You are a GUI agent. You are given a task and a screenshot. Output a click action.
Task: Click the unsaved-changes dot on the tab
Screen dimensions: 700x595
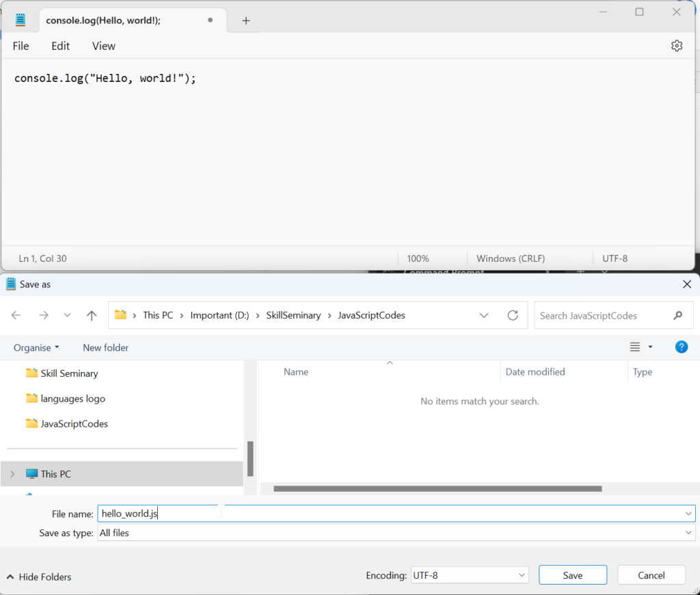coord(211,20)
